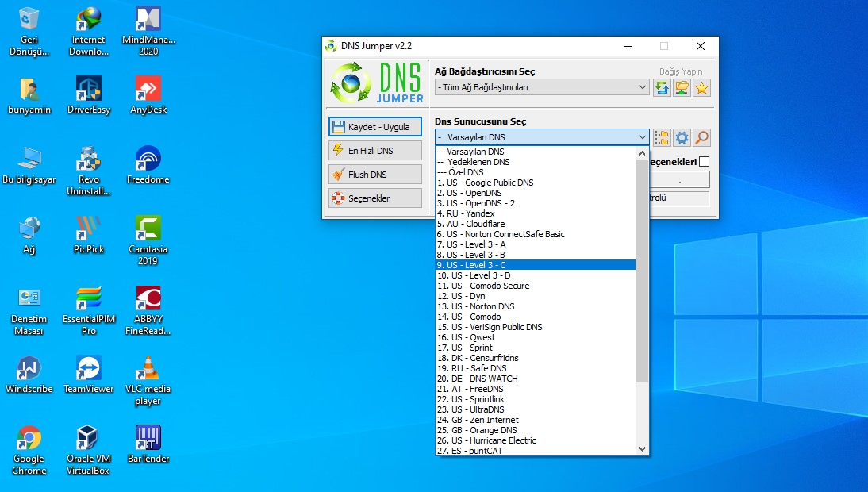868x492 pixels.
Task: Select 20. DE - DNS WATCH entry
Action: [536, 379]
